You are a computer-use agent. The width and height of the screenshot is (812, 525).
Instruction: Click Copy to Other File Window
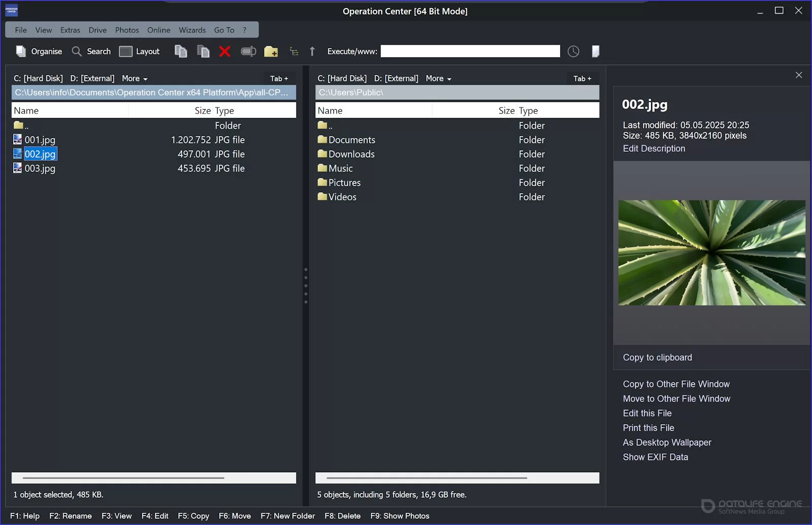point(676,384)
